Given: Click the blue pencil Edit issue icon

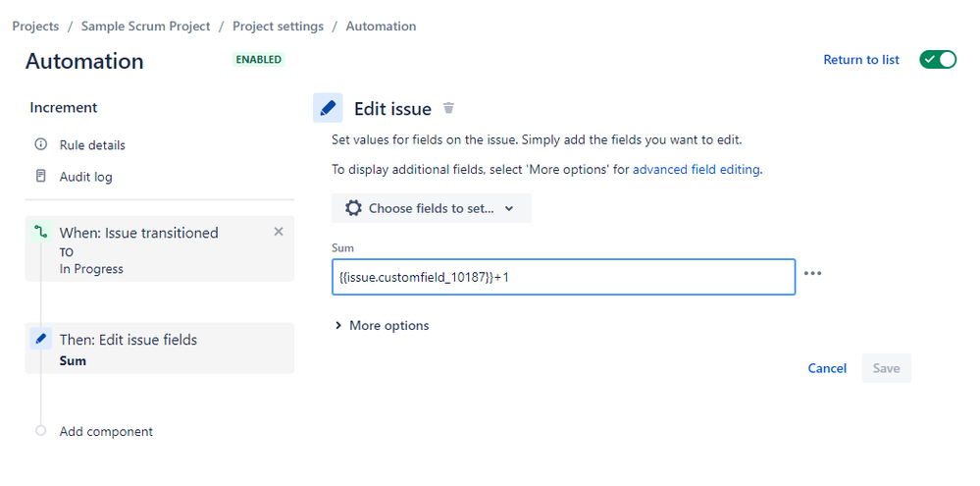Looking at the screenshot, I should (x=328, y=108).
